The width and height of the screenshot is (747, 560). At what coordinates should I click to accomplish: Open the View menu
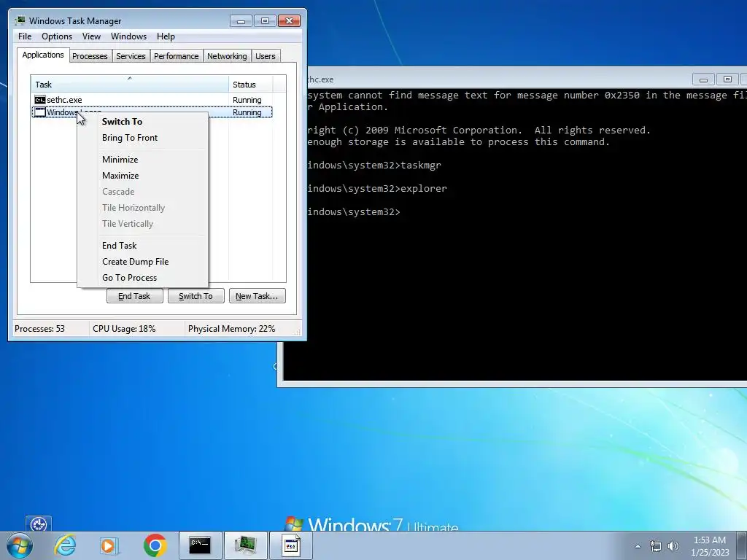(x=91, y=36)
